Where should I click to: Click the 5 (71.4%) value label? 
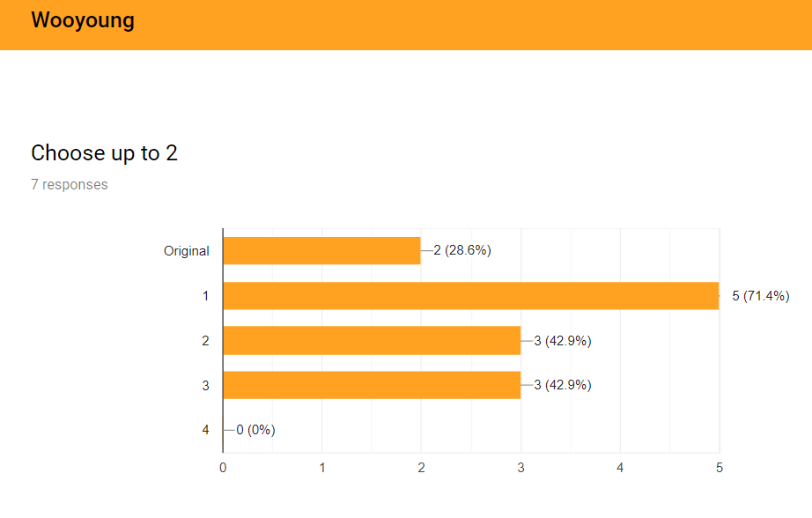coord(761,296)
